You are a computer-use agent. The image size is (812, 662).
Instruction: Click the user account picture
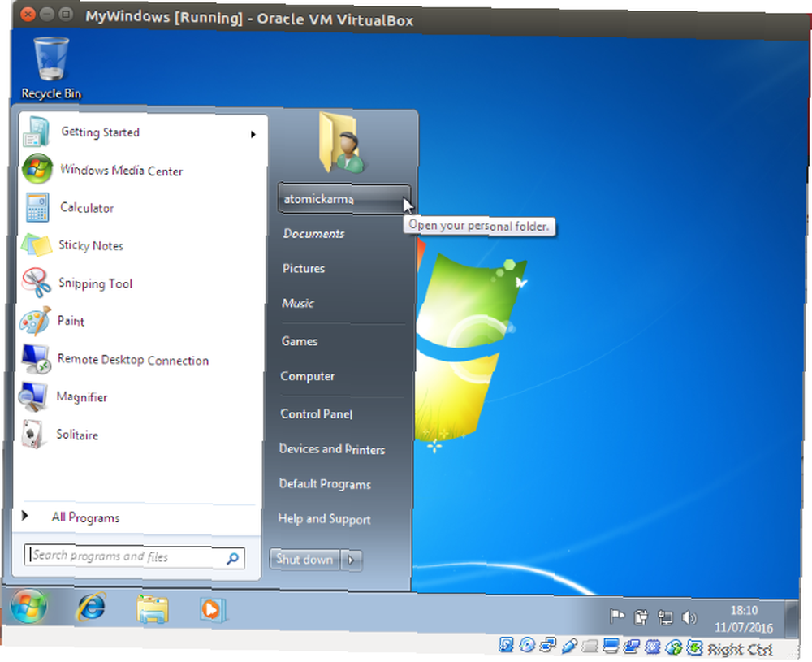[341, 143]
